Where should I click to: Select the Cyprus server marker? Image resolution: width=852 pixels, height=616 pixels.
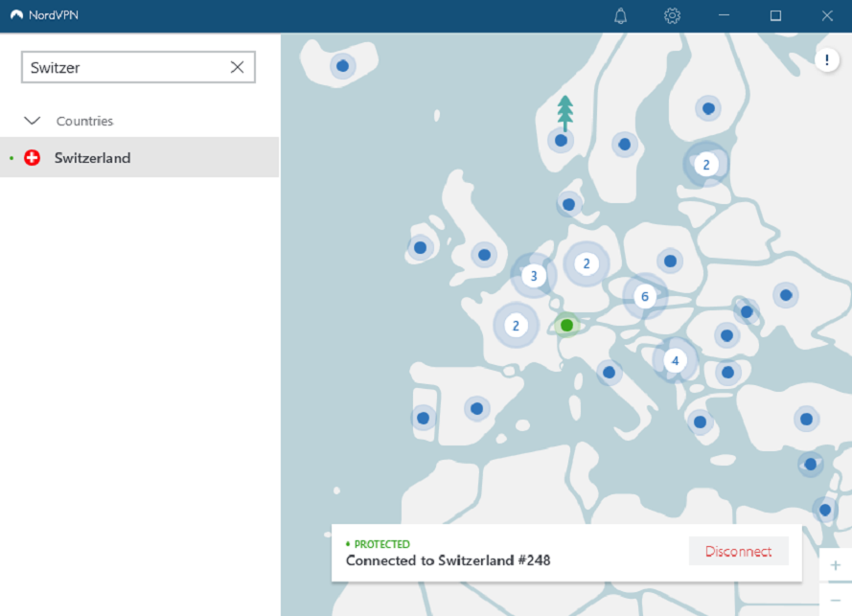[x=811, y=465]
